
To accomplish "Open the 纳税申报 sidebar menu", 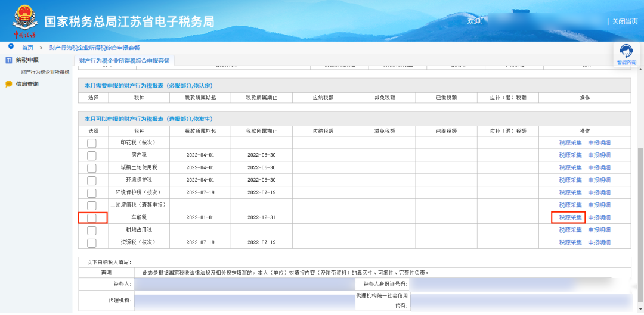I will point(27,60).
